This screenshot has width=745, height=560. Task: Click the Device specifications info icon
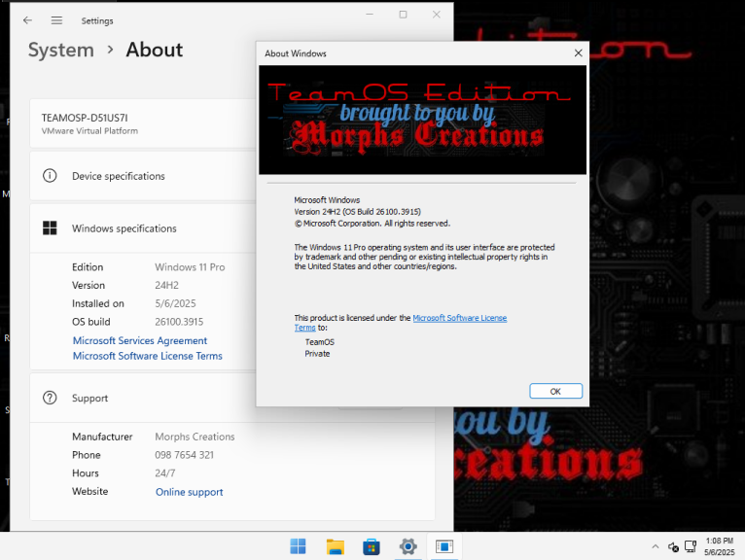(50, 176)
